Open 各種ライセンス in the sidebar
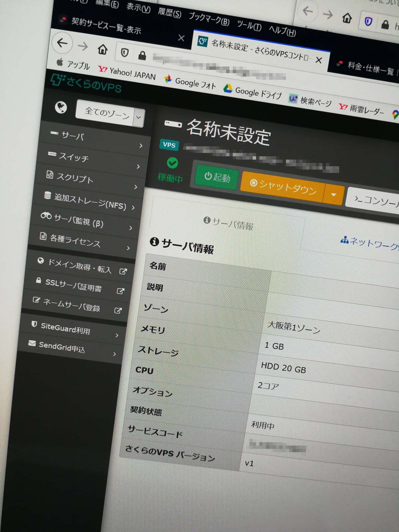Image resolution: width=399 pixels, height=532 pixels. 82,241
